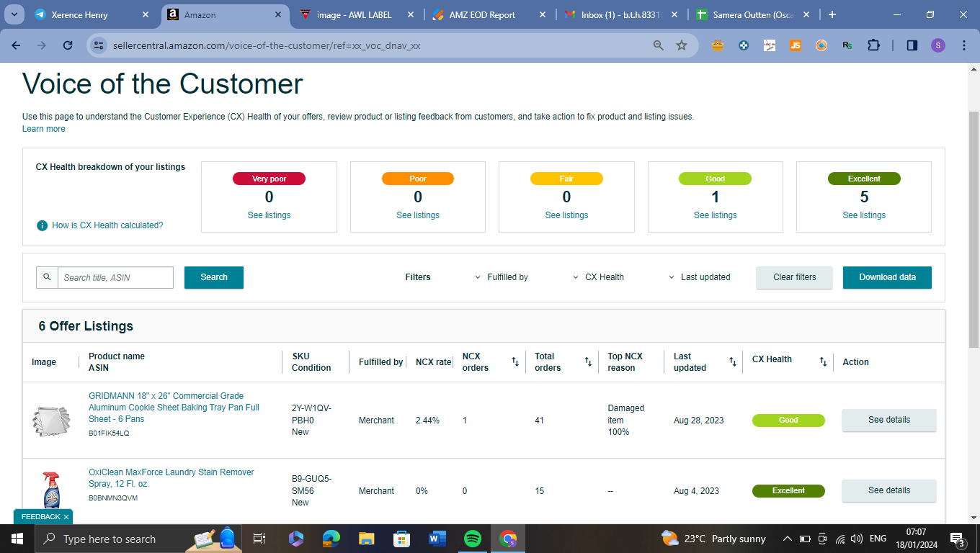Open the Chrome profile avatar
Image resolution: width=980 pixels, height=553 pixels.
pyautogui.click(x=937, y=45)
